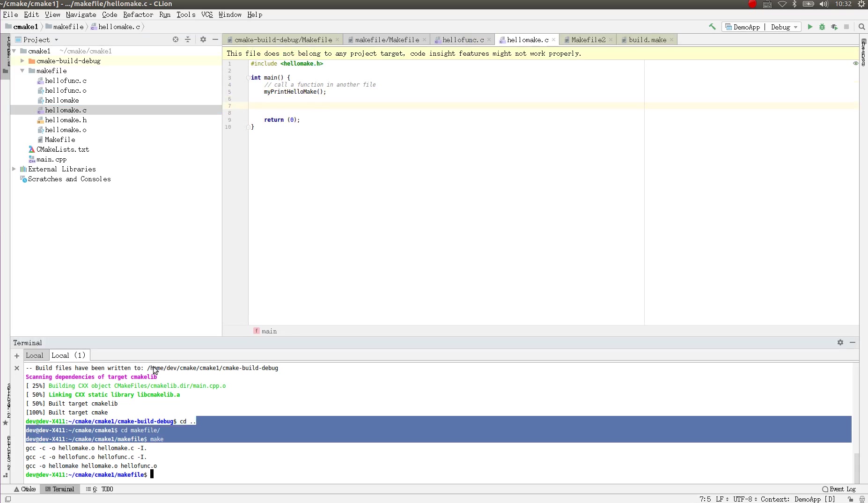Click cmake1 in the breadcrumb bar
Viewport: 868px width, 503px height.
tap(22, 27)
